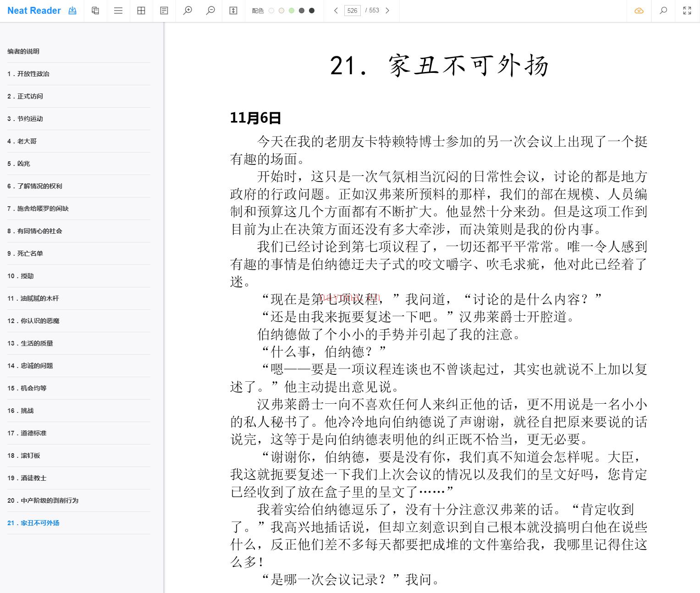Enter fullscreen mode icon
Viewport: 700px width, 593px height.
[x=687, y=11]
